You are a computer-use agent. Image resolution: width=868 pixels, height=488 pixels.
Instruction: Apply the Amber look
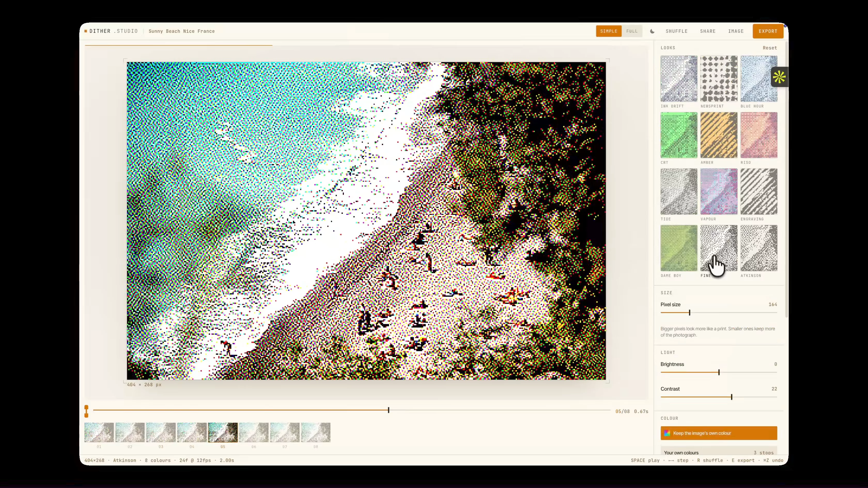pos(719,135)
